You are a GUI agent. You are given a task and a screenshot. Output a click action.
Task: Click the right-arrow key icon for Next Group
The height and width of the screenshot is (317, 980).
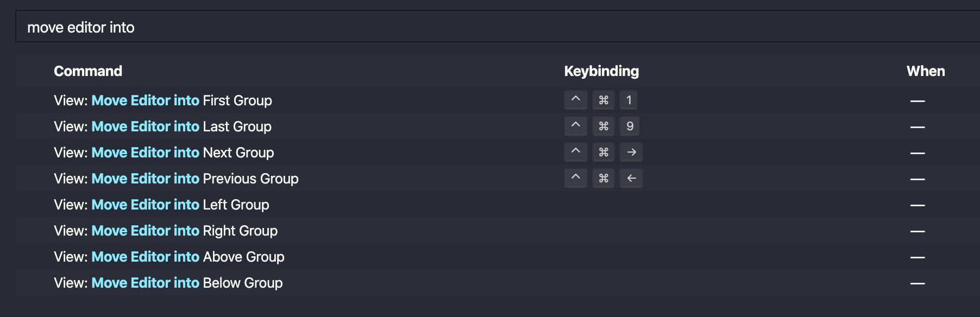coord(631,152)
